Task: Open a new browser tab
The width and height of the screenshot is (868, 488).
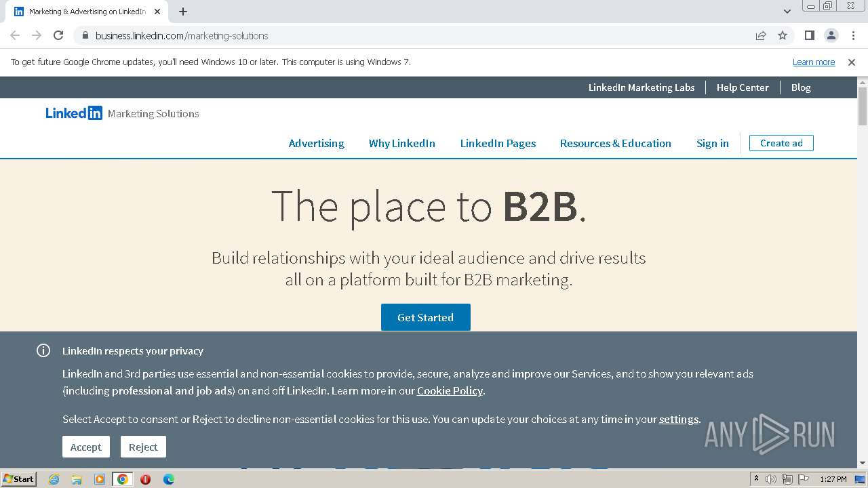Action: 183,12
